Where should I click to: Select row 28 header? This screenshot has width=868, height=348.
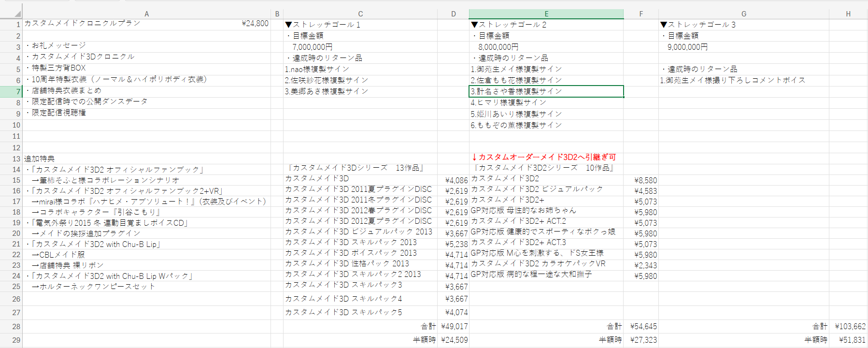coord(11,327)
